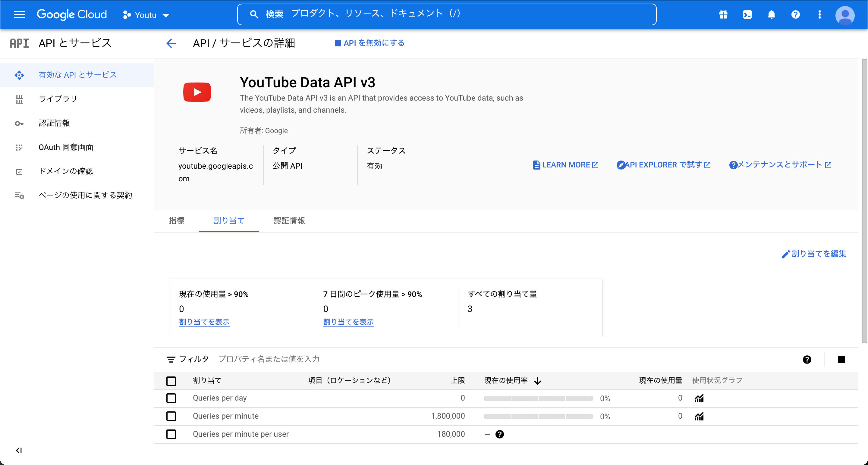Change sorting with 現在の使用率 arrow

(x=537, y=380)
